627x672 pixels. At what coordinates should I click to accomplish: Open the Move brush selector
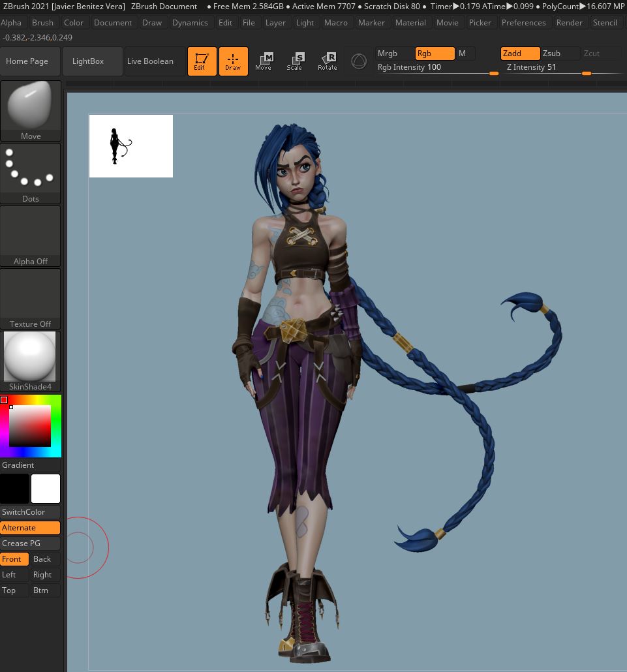(x=31, y=111)
